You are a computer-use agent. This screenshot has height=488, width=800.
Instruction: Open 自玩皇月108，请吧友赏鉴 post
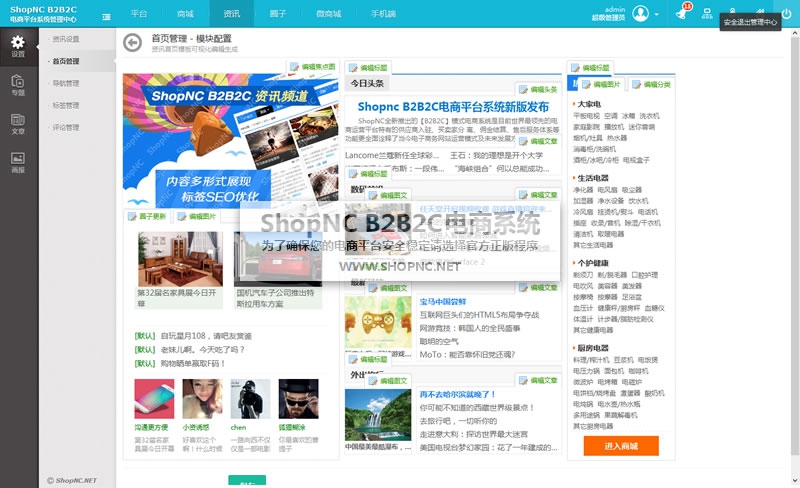point(206,336)
